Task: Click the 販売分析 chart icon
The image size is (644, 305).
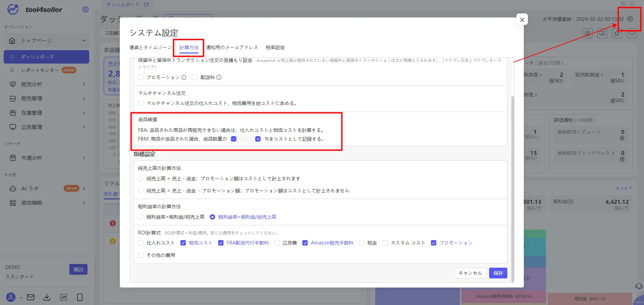Action: (x=13, y=84)
